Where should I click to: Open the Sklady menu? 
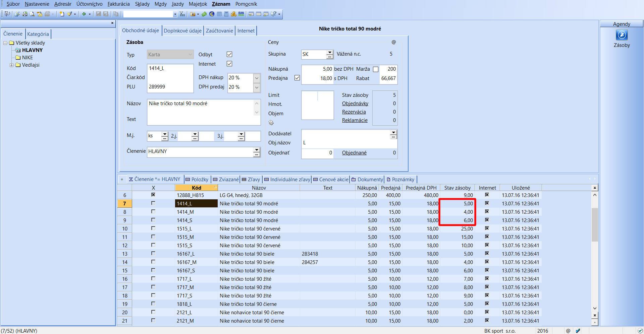click(142, 4)
